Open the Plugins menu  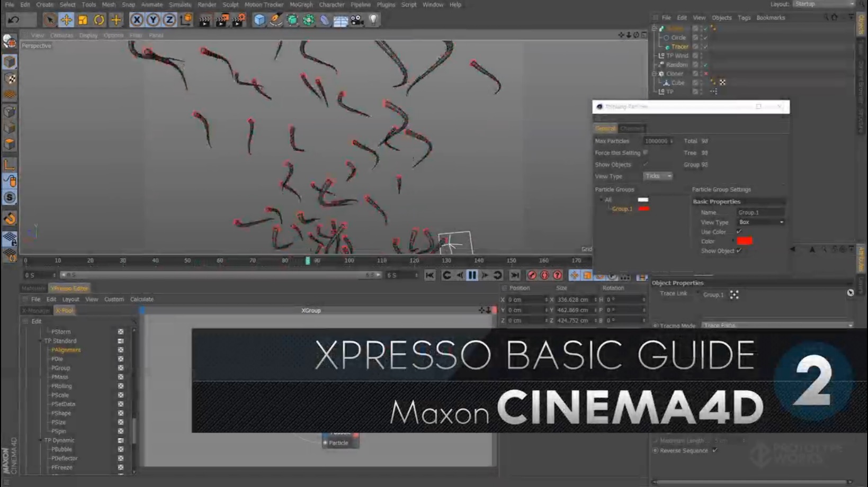386,5
